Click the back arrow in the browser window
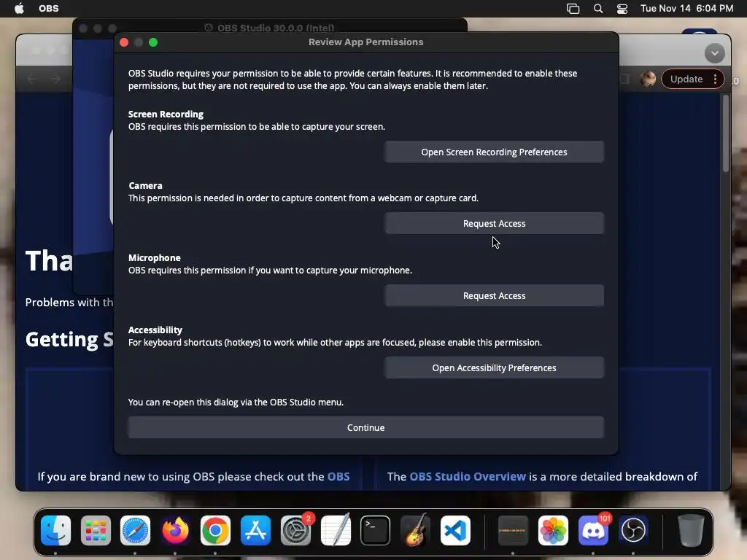747x560 pixels. coord(32,79)
